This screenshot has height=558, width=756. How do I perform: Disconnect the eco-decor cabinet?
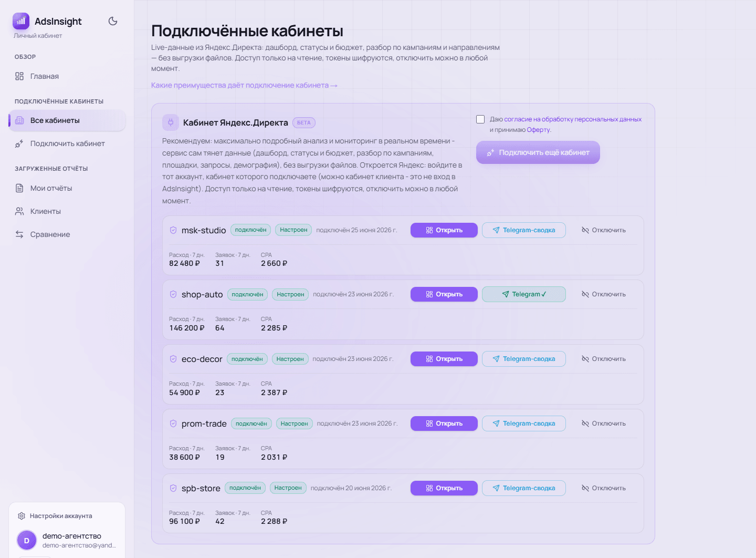click(x=604, y=359)
